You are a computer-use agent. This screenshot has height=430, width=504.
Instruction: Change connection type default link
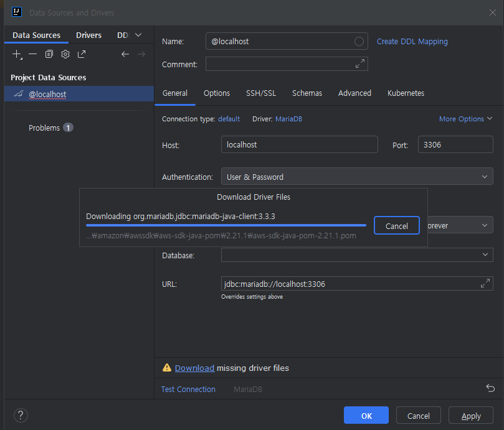pyautogui.click(x=229, y=119)
